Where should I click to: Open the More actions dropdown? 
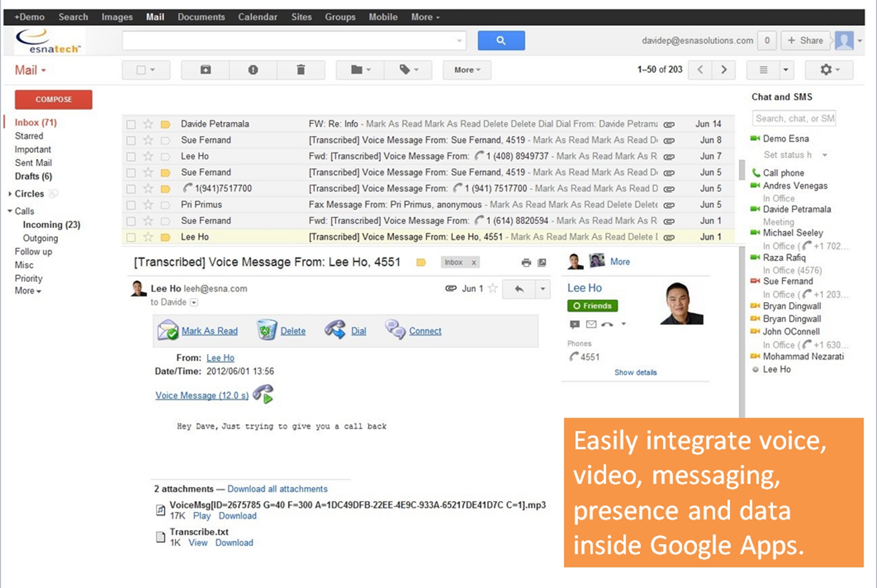(x=467, y=70)
